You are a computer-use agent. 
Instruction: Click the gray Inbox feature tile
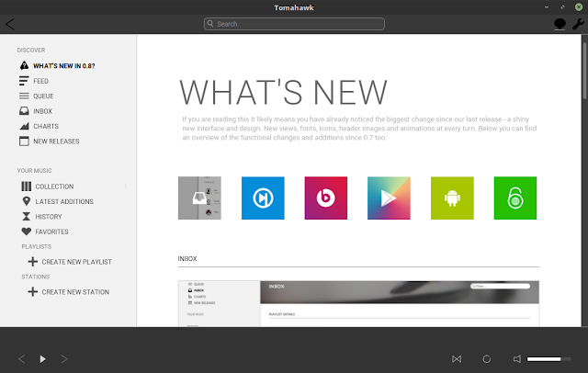pos(199,198)
